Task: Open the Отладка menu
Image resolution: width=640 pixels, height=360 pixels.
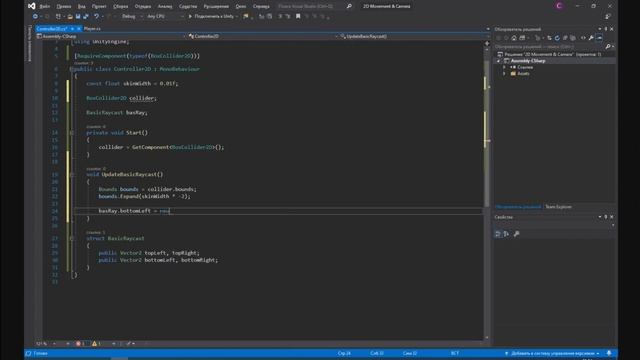Action: click(x=143, y=7)
